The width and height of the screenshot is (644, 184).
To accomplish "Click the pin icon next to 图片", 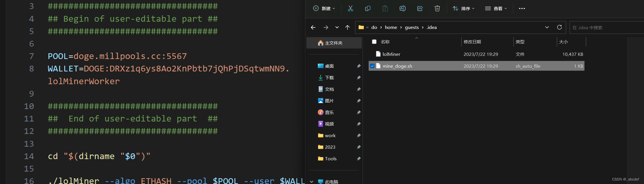I will 359,101.
